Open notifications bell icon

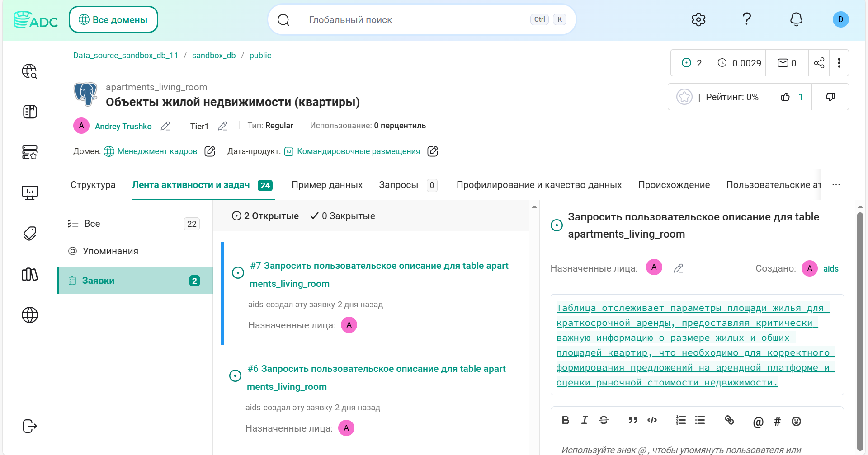(x=796, y=19)
